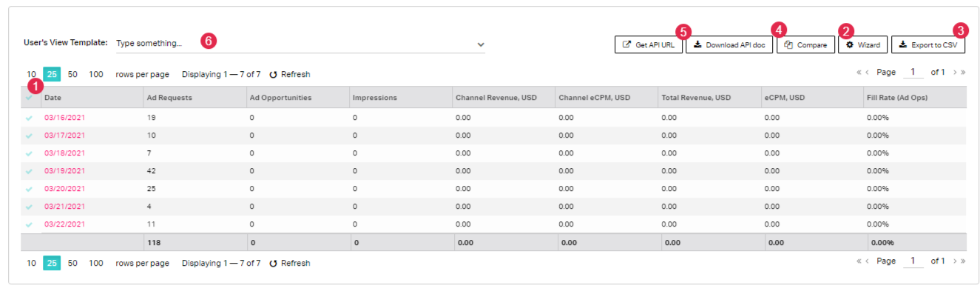The height and width of the screenshot is (291, 980).
Task: Go to last page using top pager
Action: click(x=963, y=73)
